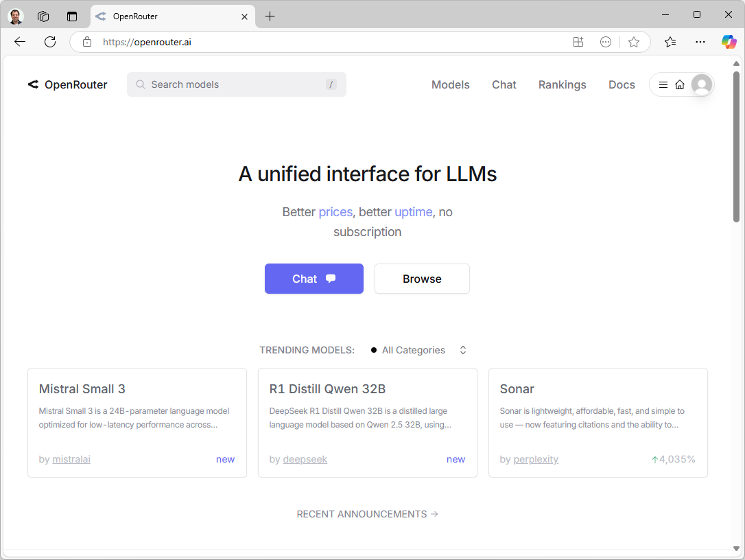The height and width of the screenshot is (560, 745).
Task: Click the home icon in header
Action: (x=680, y=84)
